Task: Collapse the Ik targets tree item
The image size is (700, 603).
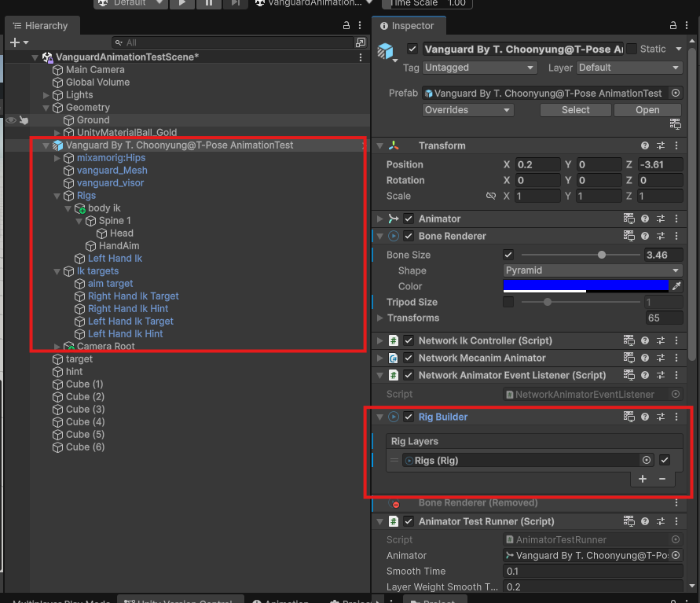Action: tap(57, 271)
